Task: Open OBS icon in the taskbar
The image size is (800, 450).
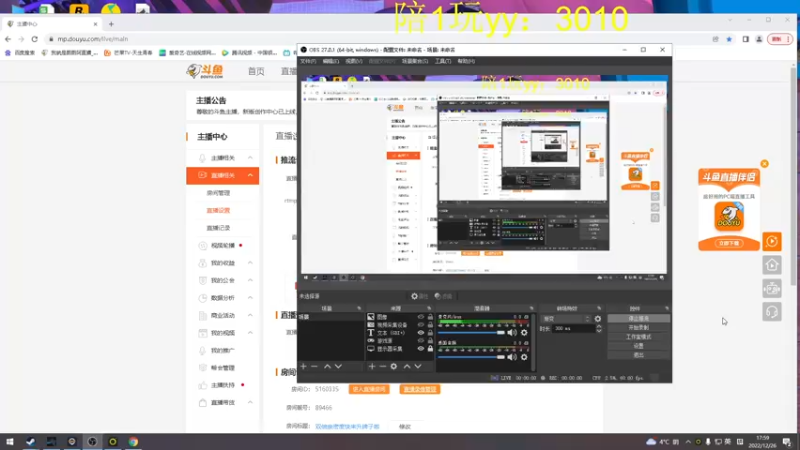Action: (x=92, y=442)
